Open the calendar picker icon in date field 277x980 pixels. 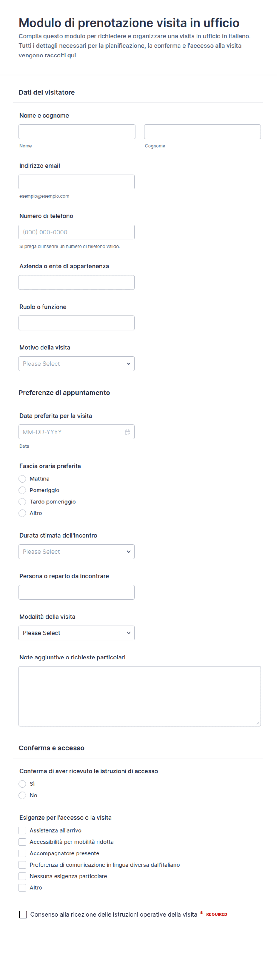[x=127, y=432]
